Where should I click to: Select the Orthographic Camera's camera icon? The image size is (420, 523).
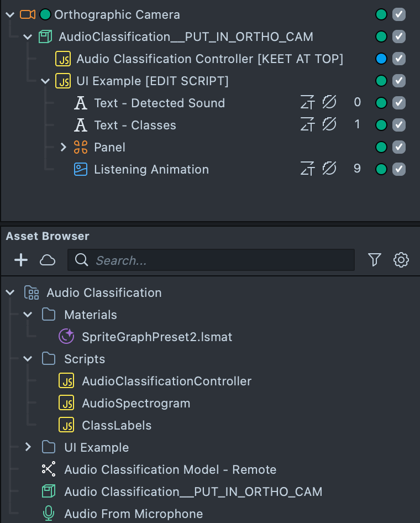click(26, 14)
